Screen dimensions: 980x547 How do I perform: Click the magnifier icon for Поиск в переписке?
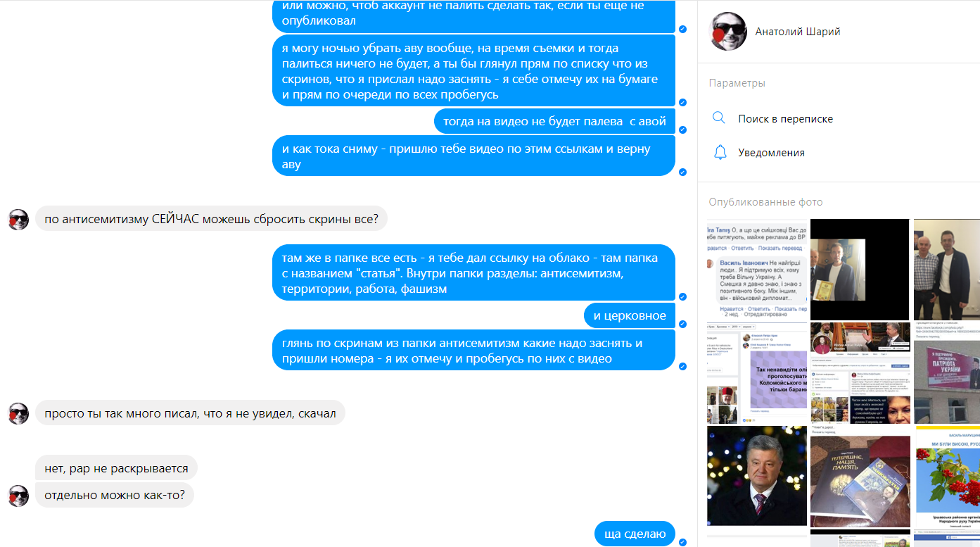coord(718,118)
